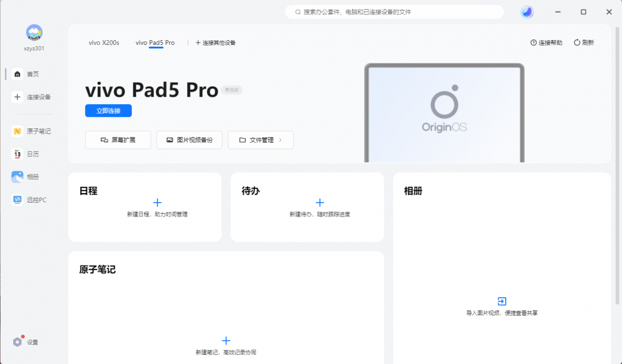Click 新建笔记，高效记录协同 text
Viewport: 622px width, 364px height.
pyautogui.click(x=226, y=352)
